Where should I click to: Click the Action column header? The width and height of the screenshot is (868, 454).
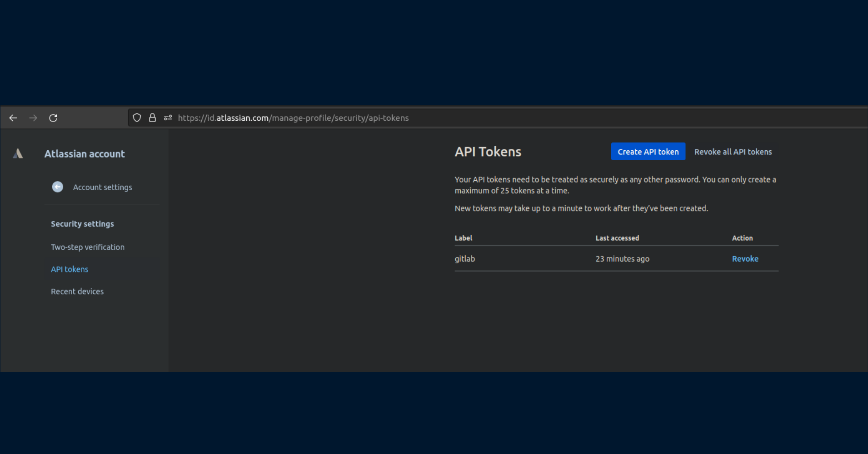click(742, 238)
